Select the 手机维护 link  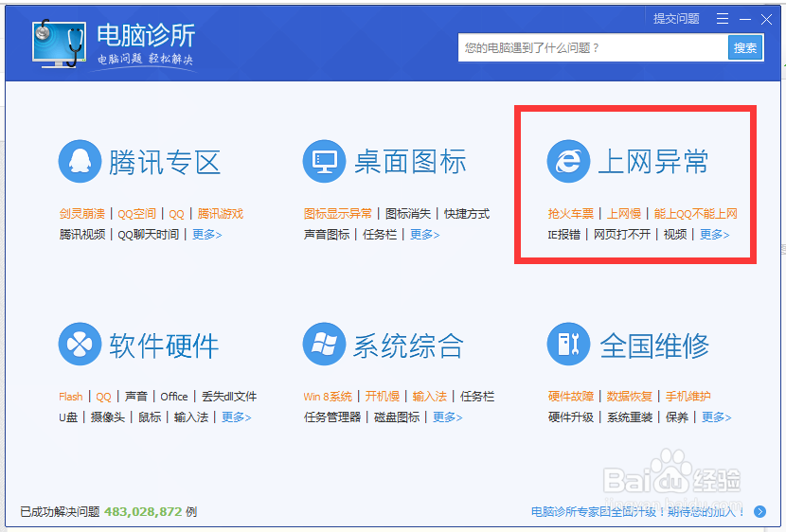pyautogui.click(x=688, y=397)
